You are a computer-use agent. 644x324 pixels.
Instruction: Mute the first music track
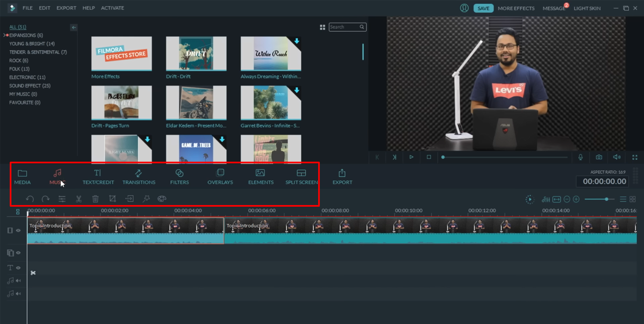[18, 281]
